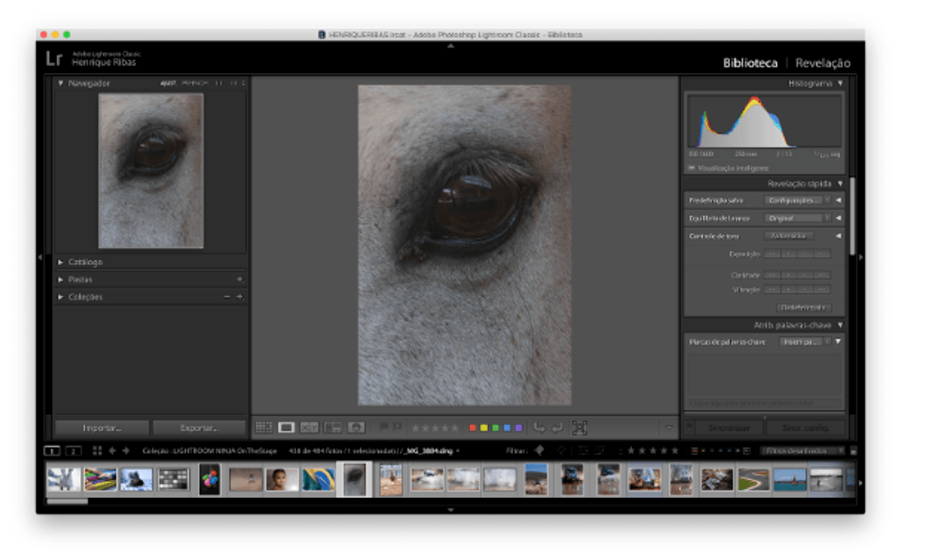
Task: Switch to Loupe view in toolbar
Action: coord(287,427)
